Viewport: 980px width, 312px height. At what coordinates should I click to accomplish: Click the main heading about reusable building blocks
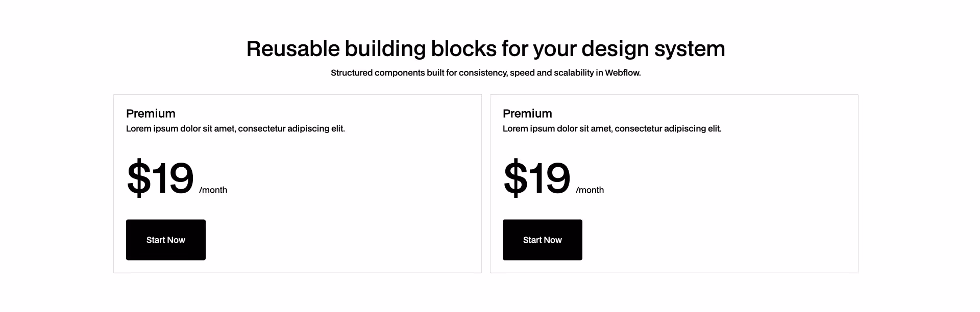[x=485, y=48]
